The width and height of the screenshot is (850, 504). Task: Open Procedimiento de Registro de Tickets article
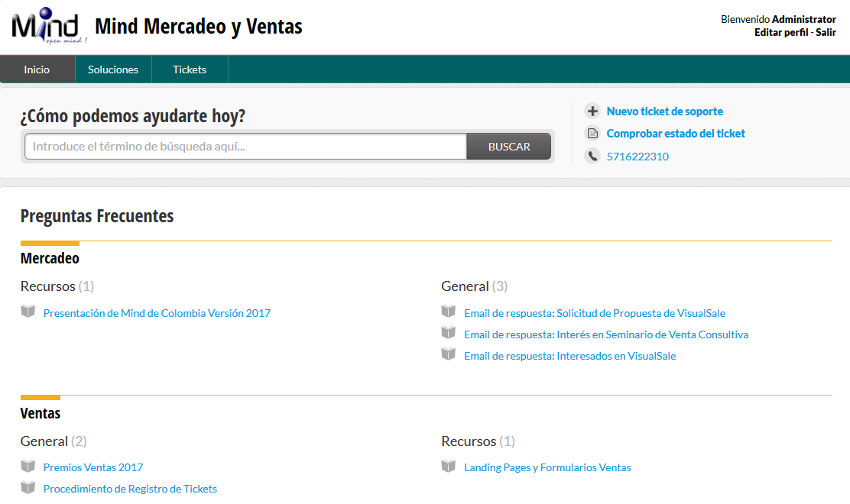[130, 489]
